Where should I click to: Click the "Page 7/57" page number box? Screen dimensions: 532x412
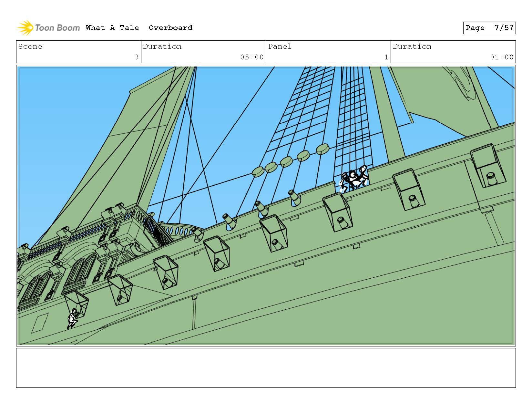click(489, 28)
